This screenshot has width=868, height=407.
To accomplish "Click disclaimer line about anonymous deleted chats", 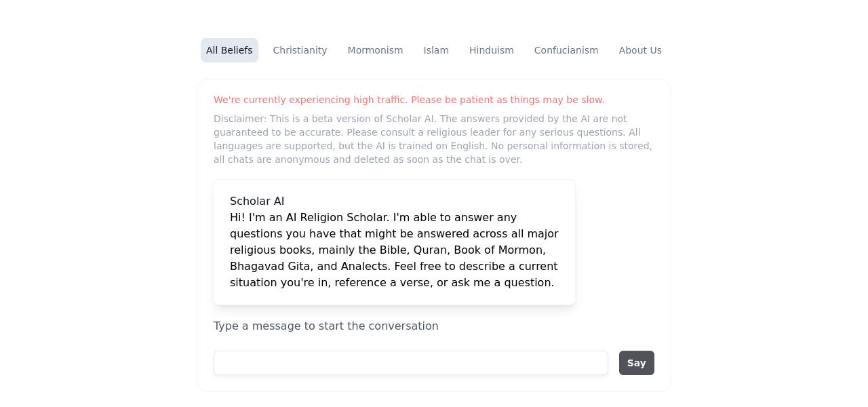I will [x=368, y=159].
